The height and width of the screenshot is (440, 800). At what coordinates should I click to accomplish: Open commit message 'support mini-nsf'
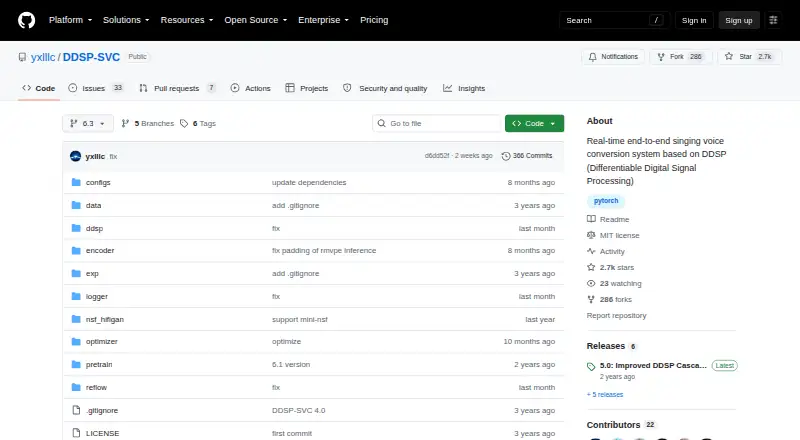300,320
